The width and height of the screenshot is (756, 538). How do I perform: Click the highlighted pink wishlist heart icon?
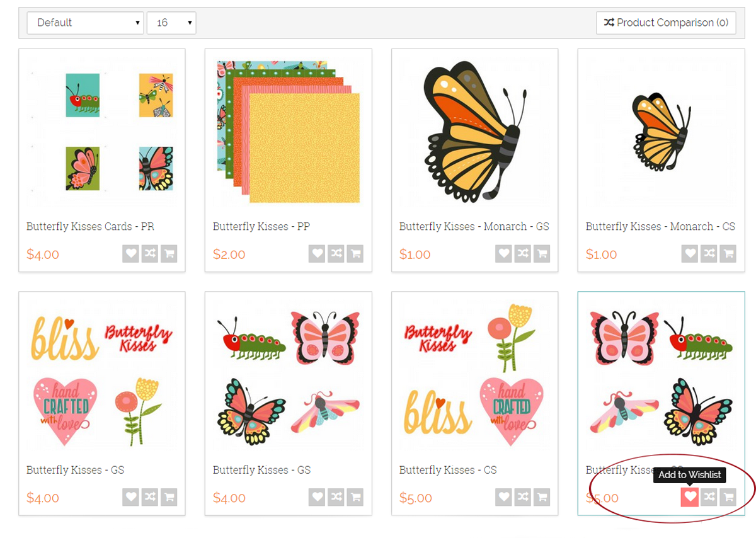690,497
